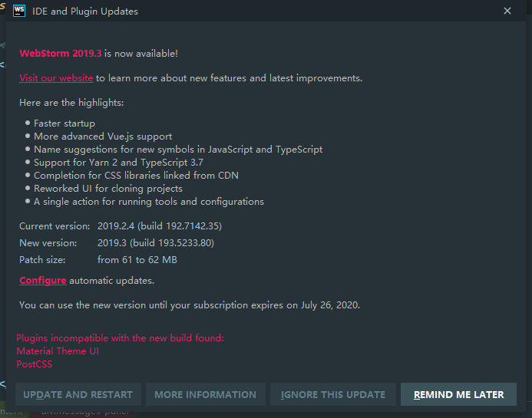Image resolution: width=532 pixels, height=418 pixels.
Task: Click the patch size 61 to 62 MB text
Action: click(137, 260)
